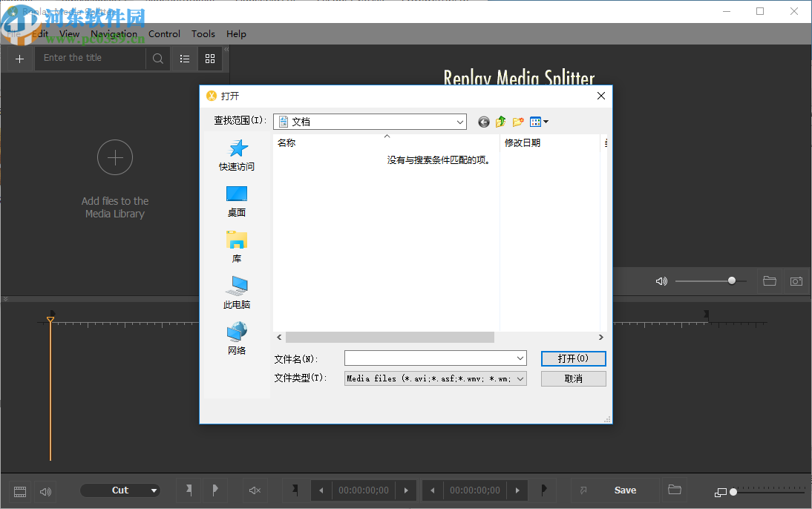Click the mute toggle icon in the lower toolbar
Viewport: 812px width, 509px height.
255,490
